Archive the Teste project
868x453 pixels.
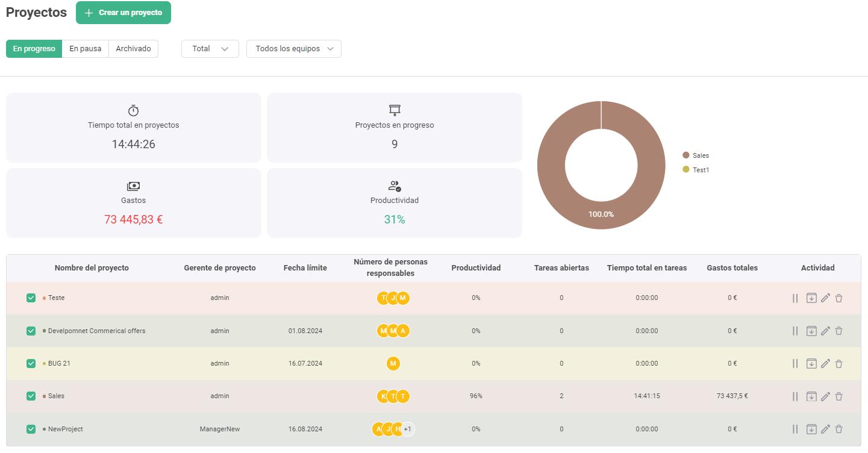[x=811, y=298]
